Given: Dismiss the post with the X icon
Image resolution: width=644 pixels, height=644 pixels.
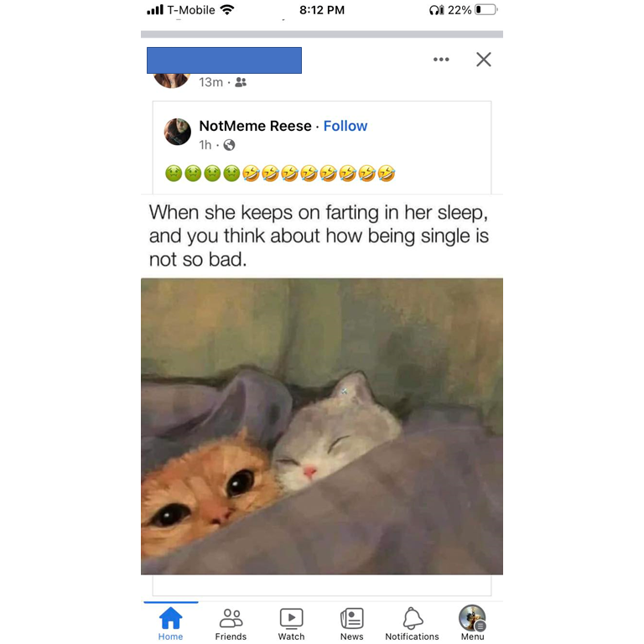Looking at the screenshot, I should point(483,60).
